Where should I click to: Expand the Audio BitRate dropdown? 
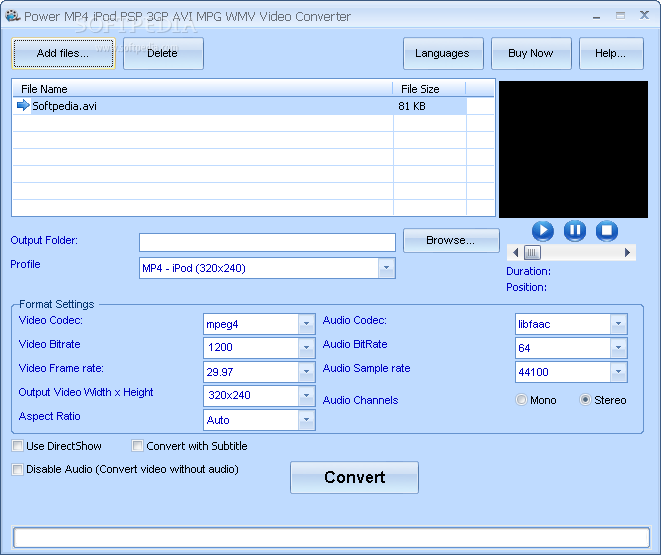pyautogui.click(x=618, y=348)
